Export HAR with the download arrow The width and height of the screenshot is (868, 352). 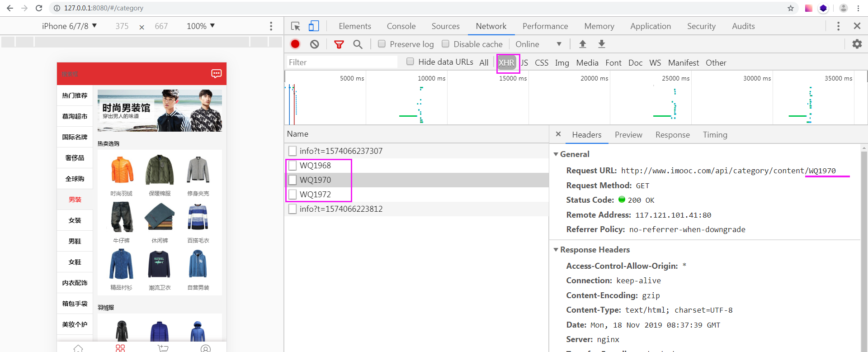pyautogui.click(x=602, y=44)
